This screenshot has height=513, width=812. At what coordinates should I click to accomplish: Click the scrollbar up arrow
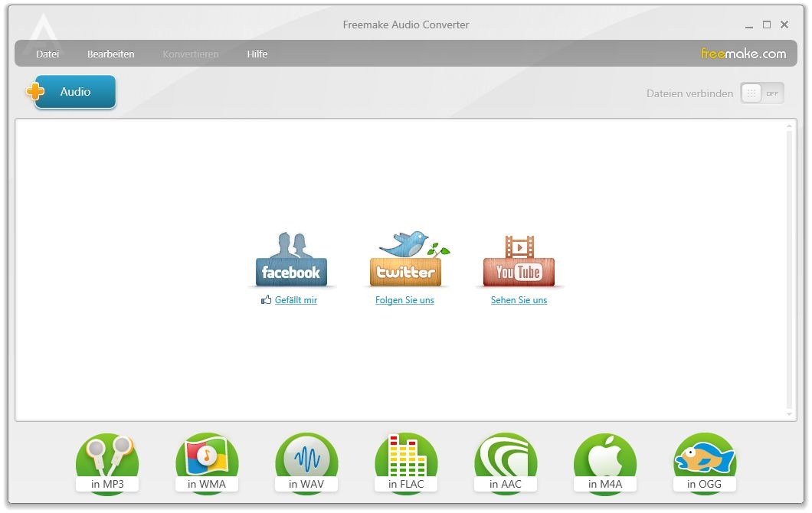tap(789, 126)
